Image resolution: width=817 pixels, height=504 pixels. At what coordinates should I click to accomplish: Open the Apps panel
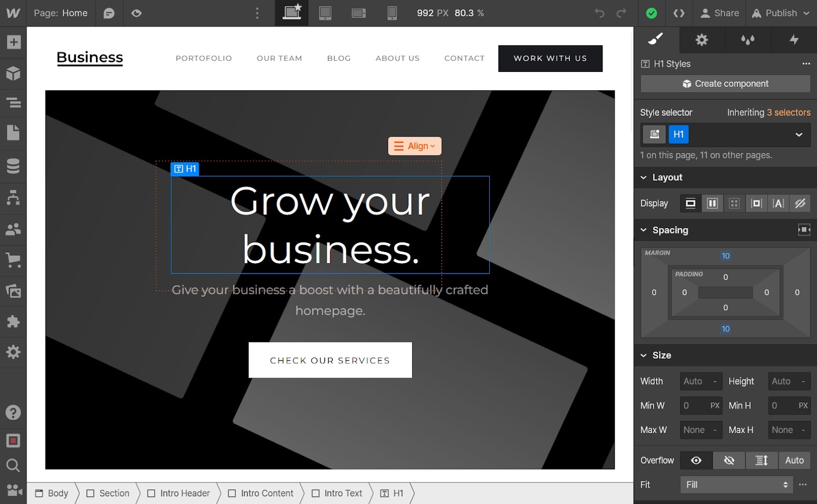coord(13,321)
